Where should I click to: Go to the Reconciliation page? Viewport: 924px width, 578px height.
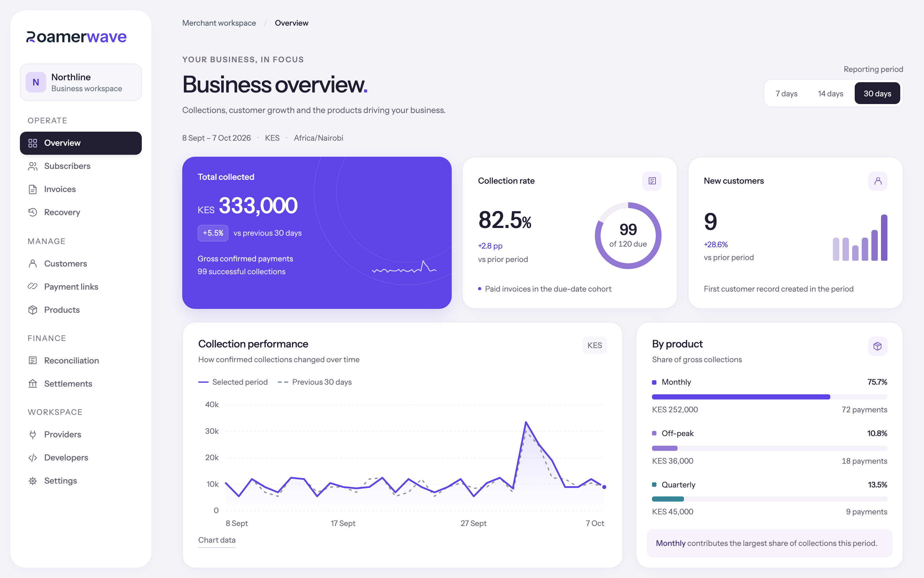click(x=81, y=361)
